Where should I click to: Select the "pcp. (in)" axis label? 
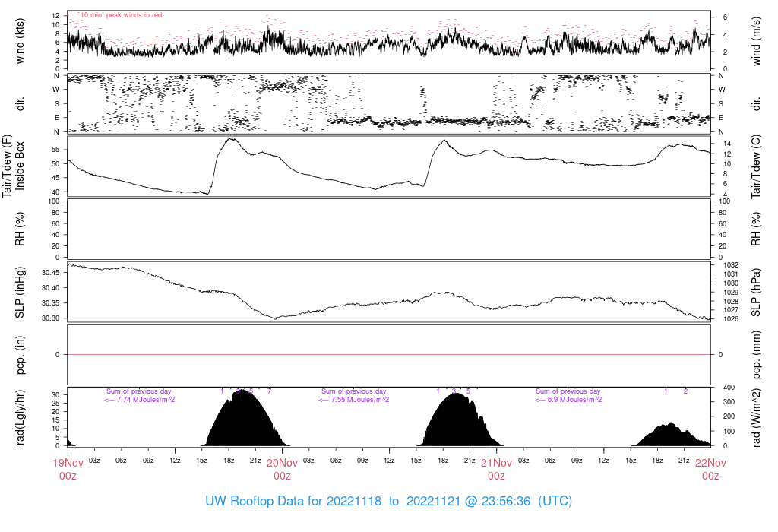pyautogui.click(x=20, y=355)
